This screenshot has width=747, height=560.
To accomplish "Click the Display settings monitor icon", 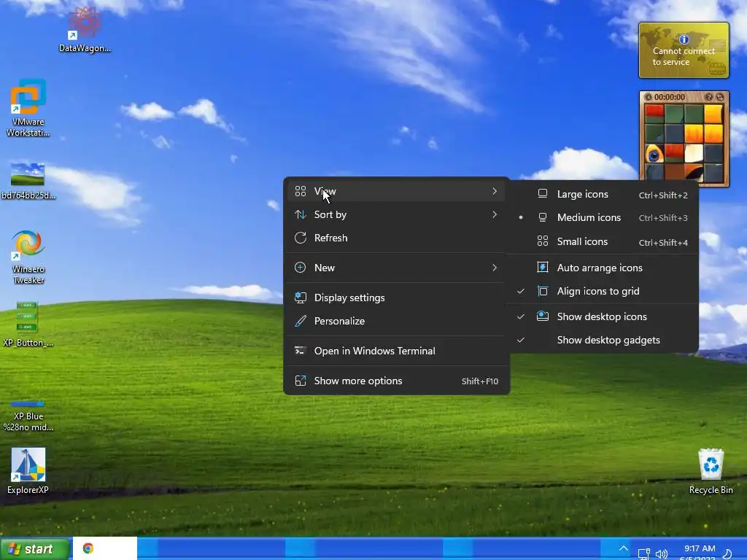I will 300,297.
